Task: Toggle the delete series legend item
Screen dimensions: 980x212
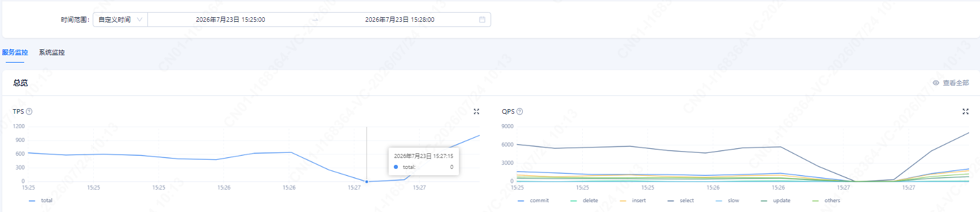Action: click(584, 201)
